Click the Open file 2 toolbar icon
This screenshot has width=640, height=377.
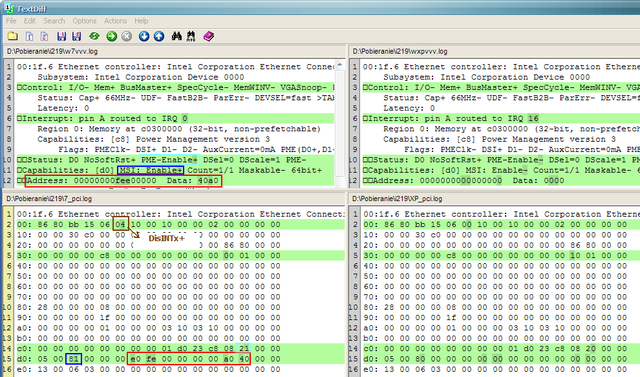click(x=44, y=36)
